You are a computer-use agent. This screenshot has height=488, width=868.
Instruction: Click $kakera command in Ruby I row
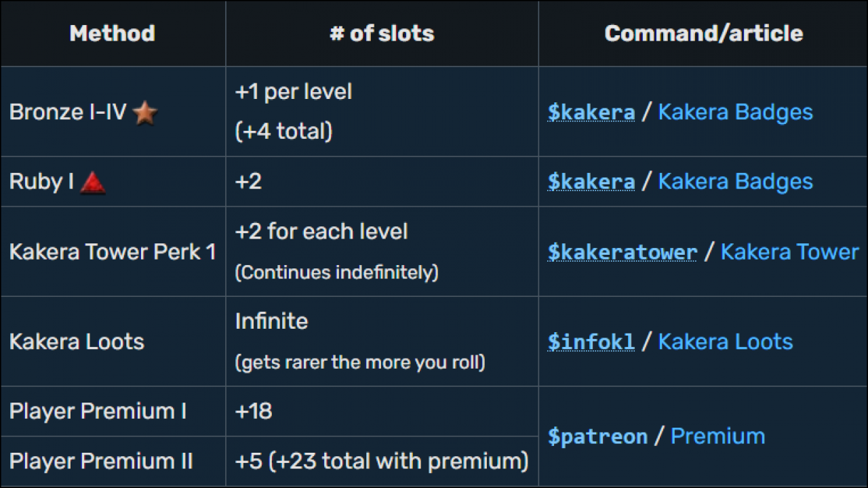point(591,182)
